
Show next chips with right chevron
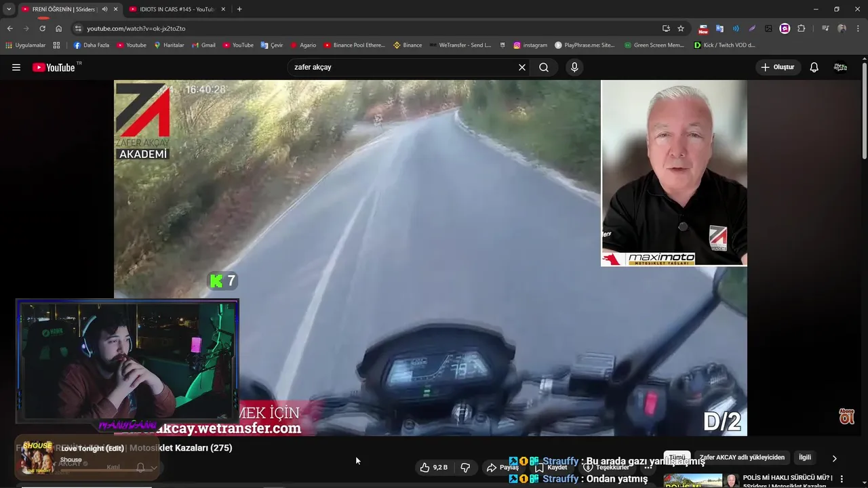834,458
